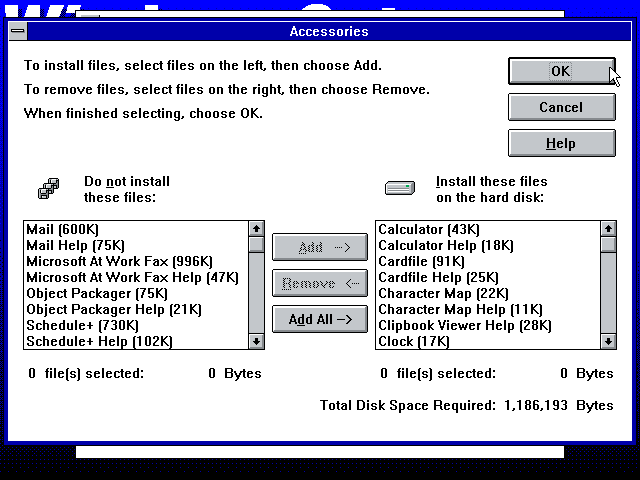Click scroll thumb of install-files list
640x480 pixels.
point(608,245)
